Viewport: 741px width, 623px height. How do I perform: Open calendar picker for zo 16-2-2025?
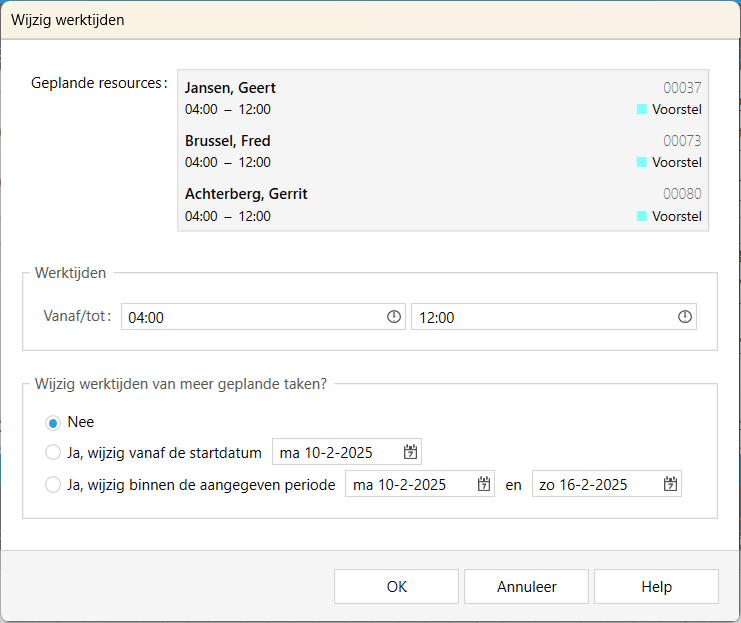click(x=670, y=485)
